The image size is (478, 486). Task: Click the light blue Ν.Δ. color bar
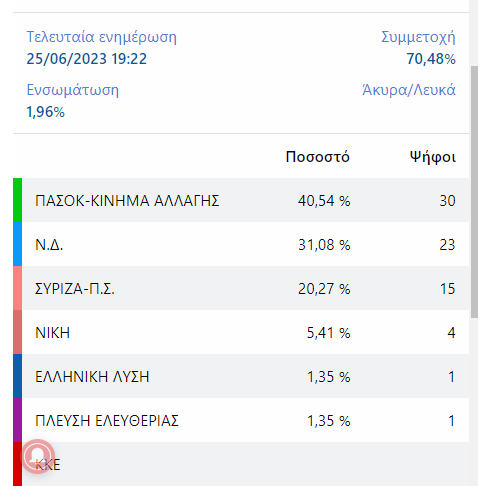17,244
